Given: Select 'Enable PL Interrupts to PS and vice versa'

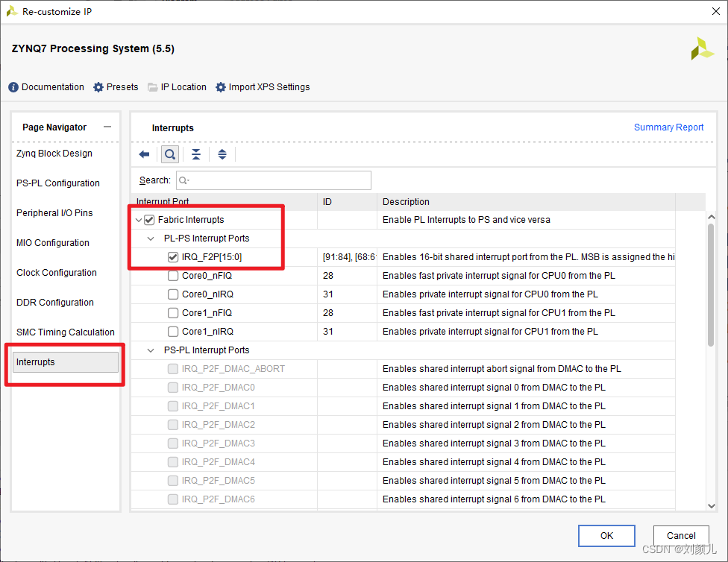Looking at the screenshot, I should click(x=466, y=220).
